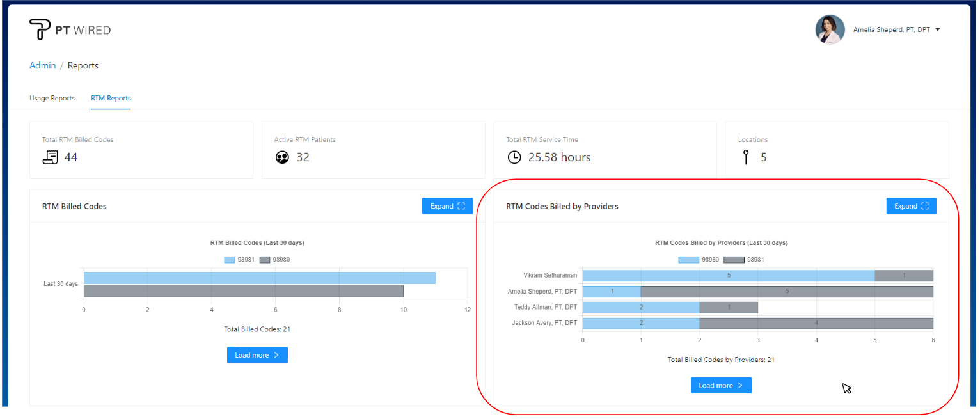Screen dimensions: 980x419
Task: Click the Total RTM Billed Codes document icon
Action: click(x=51, y=157)
